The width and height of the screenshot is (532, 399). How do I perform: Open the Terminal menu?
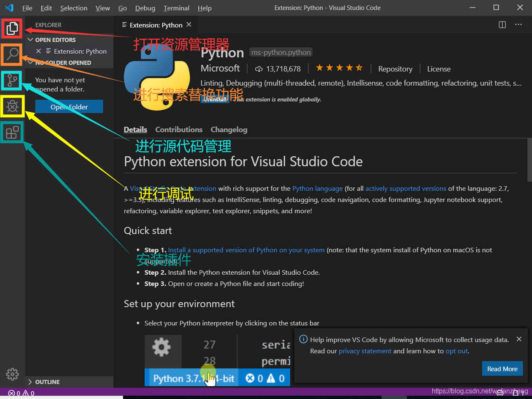176,8
